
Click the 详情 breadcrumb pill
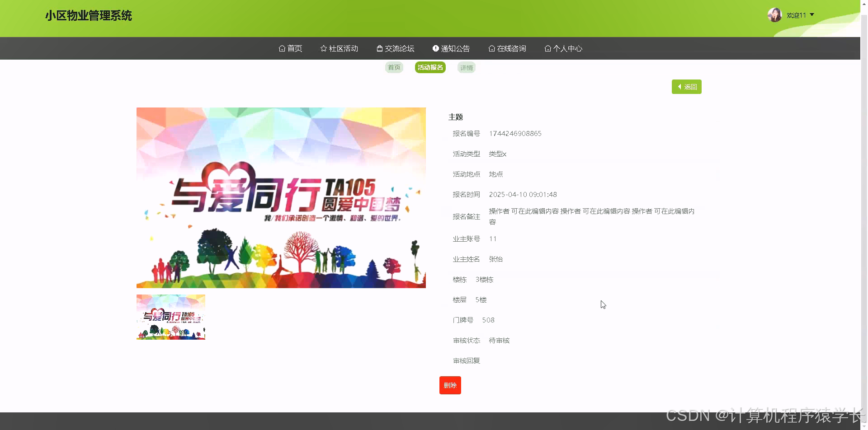(x=467, y=68)
